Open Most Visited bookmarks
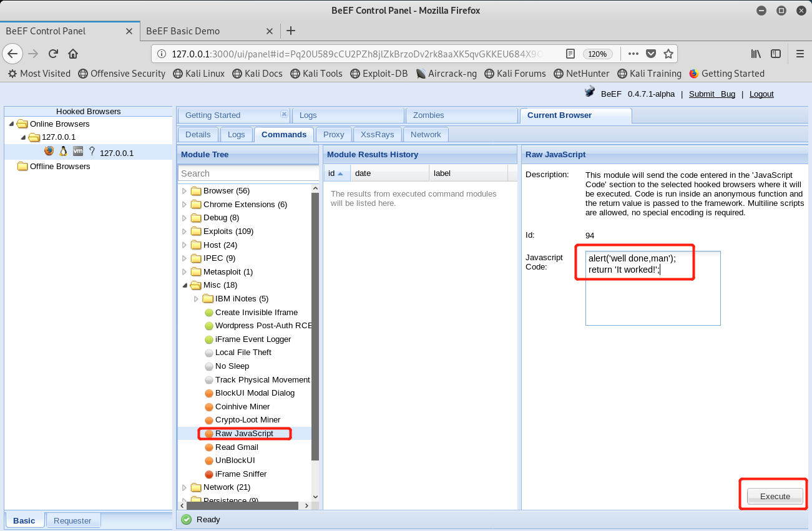This screenshot has width=812, height=531. pos(39,74)
